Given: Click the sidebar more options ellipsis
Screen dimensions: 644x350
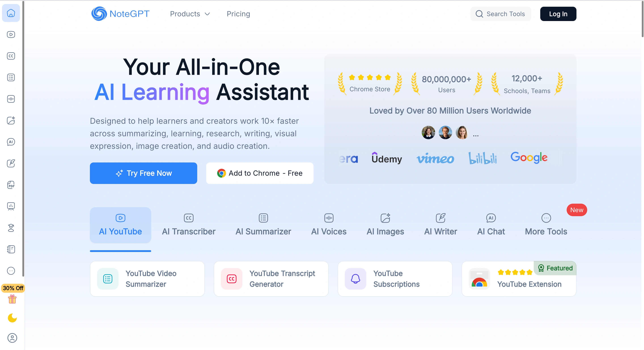Looking at the screenshot, I should (11, 271).
